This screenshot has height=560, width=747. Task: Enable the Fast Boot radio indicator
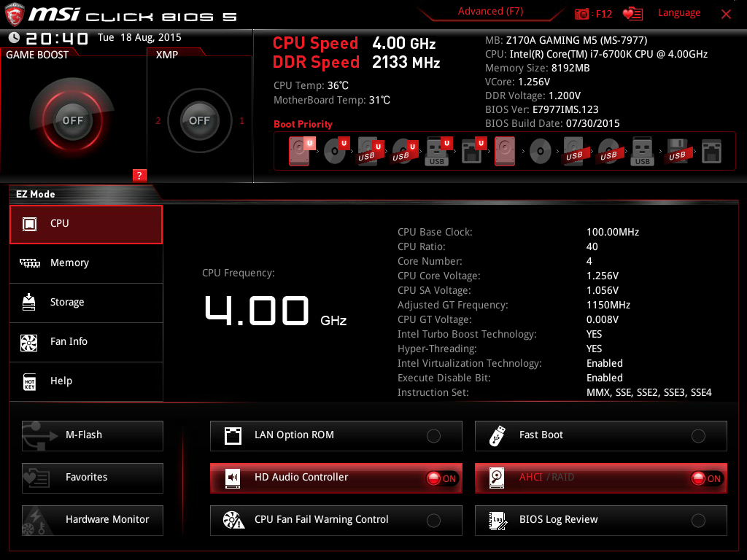[x=698, y=436]
